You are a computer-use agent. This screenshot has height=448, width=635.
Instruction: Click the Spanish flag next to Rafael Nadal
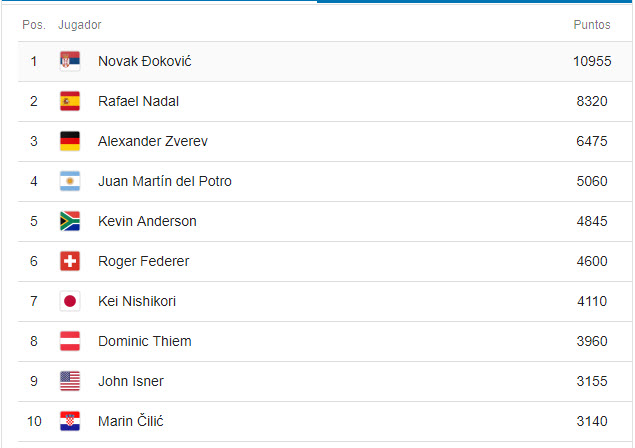[70, 101]
